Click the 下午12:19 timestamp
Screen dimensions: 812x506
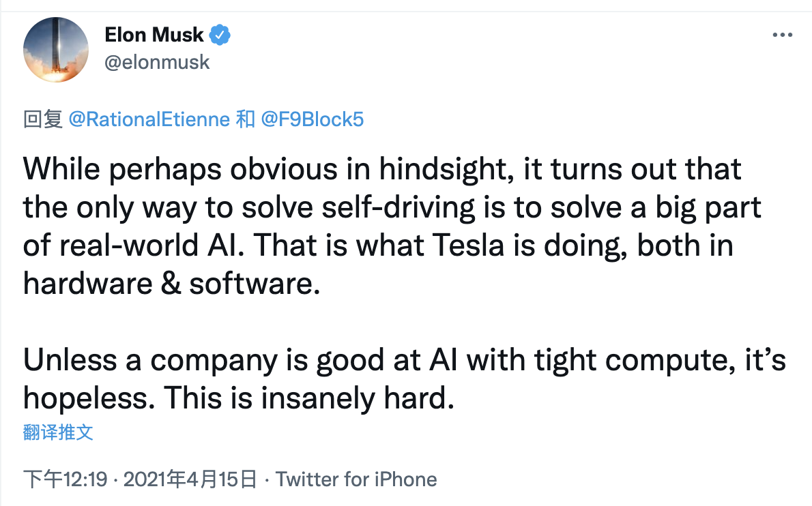[x=66, y=479]
